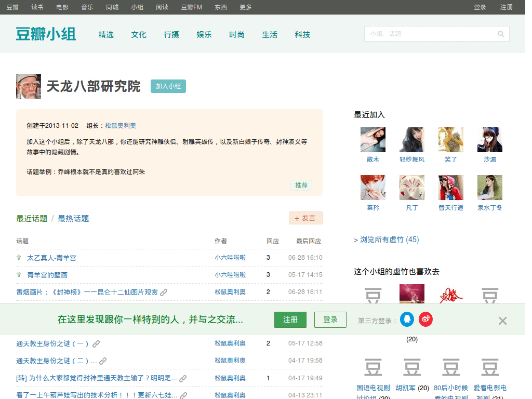Open 豆瓣FM from top bar

191,7
